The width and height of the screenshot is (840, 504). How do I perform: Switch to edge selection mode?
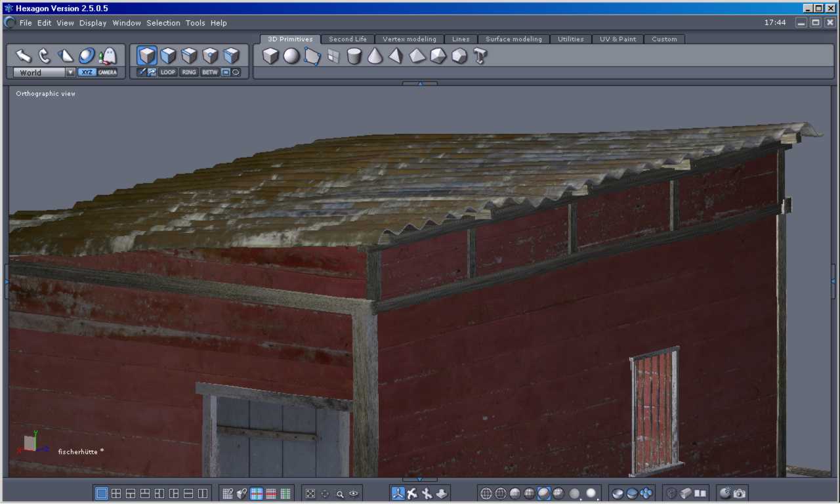[190, 55]
